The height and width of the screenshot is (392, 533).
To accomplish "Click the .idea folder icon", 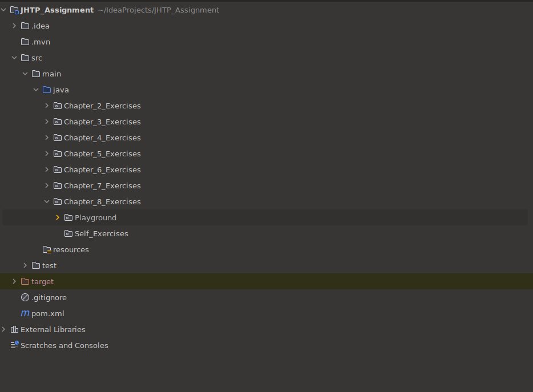I will point(25,26).
